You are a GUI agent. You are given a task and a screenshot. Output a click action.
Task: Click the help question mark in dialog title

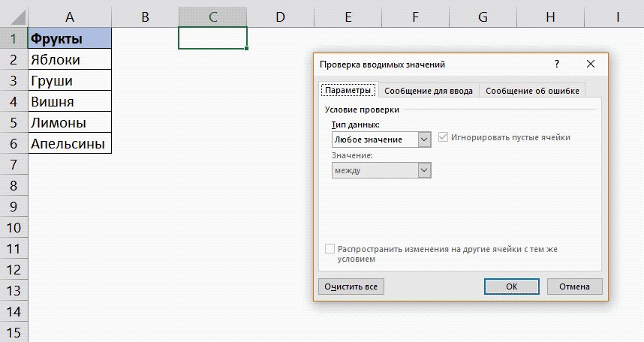click(556, 64)
